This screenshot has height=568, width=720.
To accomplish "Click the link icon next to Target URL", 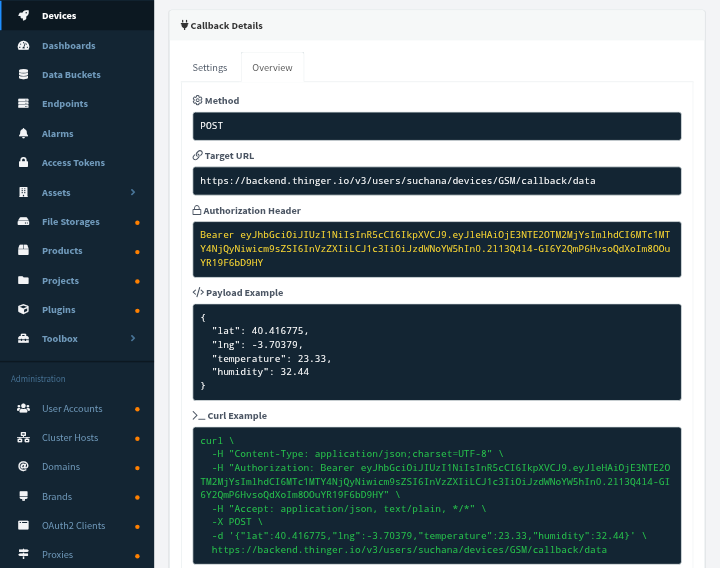I will 197,155.
